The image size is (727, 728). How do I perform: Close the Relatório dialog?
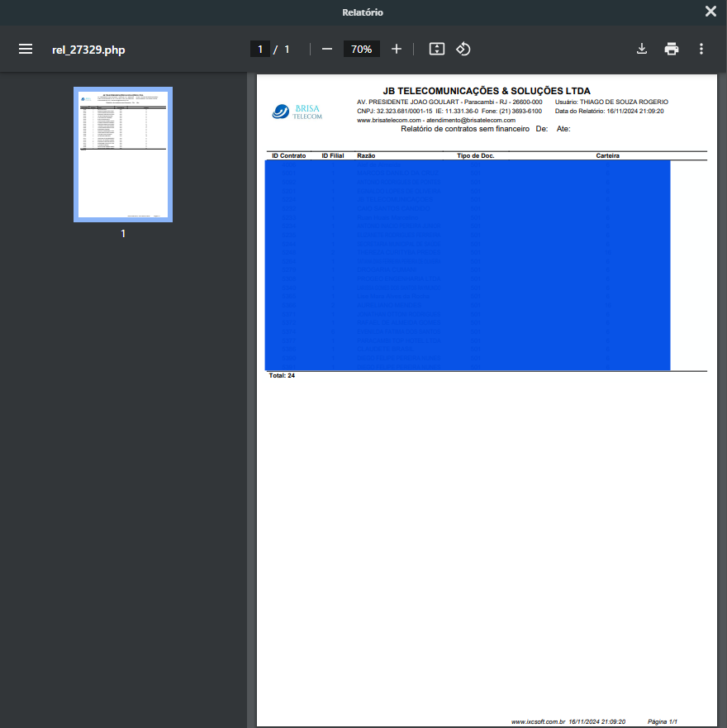(710, 12)
